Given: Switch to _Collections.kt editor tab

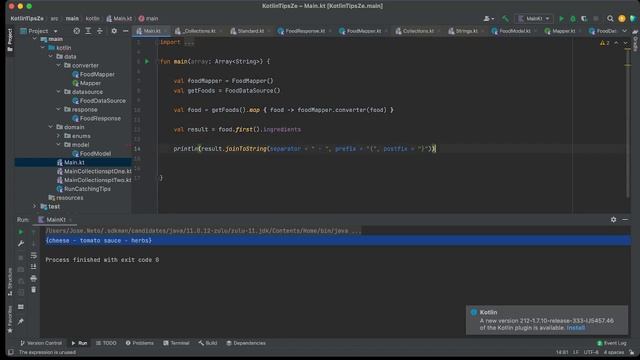Looking at the screenshot, I should point(198,31).
